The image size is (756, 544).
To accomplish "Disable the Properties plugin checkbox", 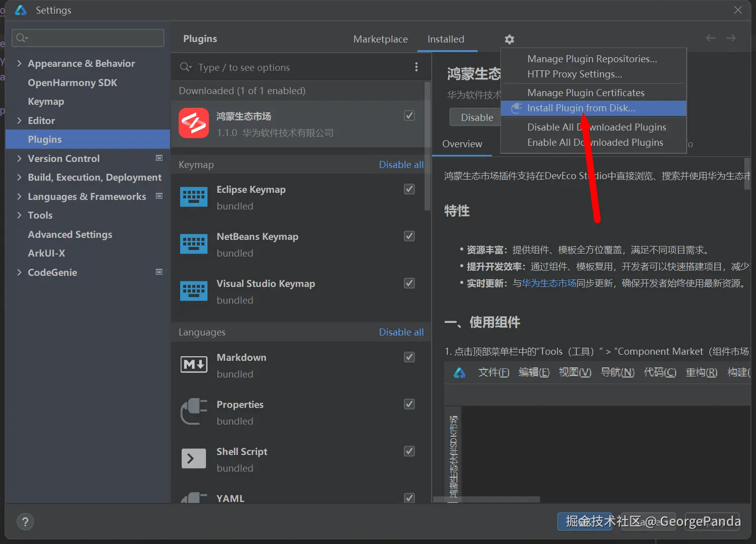I will click(409, 404).
